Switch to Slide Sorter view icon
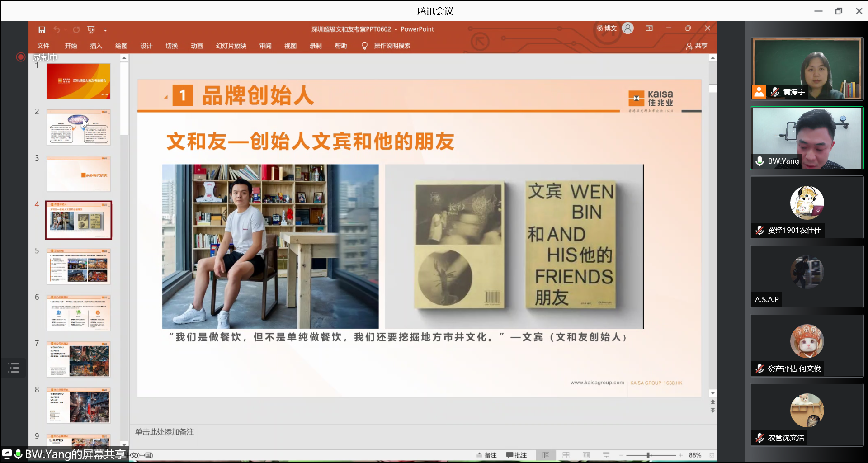The width and height of the screenshot is (868, 463). click(x=566, y=455)
